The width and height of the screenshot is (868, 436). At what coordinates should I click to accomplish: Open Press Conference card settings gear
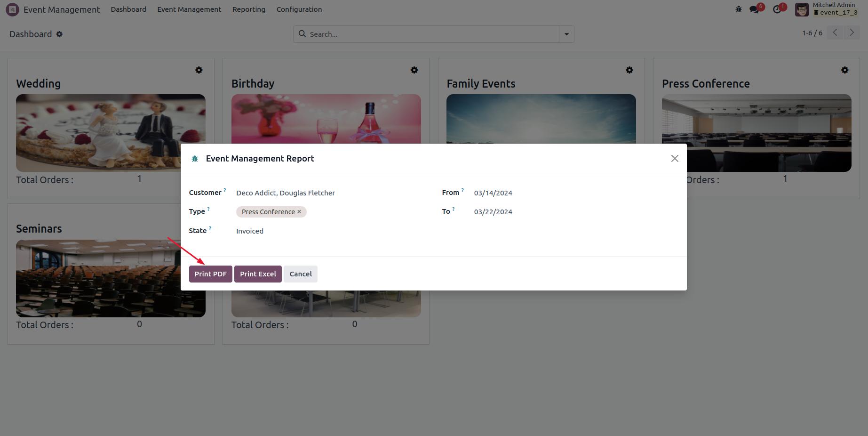pyautogui.click(x=845, y=70)
